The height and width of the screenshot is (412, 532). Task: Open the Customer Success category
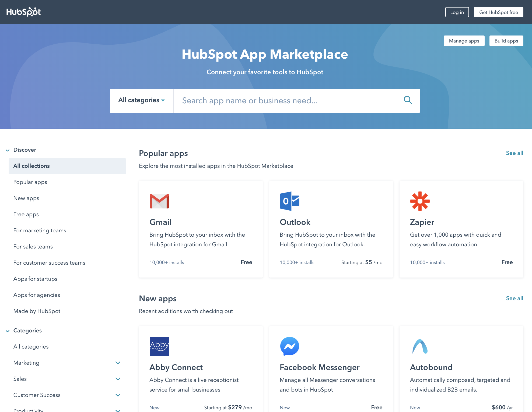click(37, 395)
